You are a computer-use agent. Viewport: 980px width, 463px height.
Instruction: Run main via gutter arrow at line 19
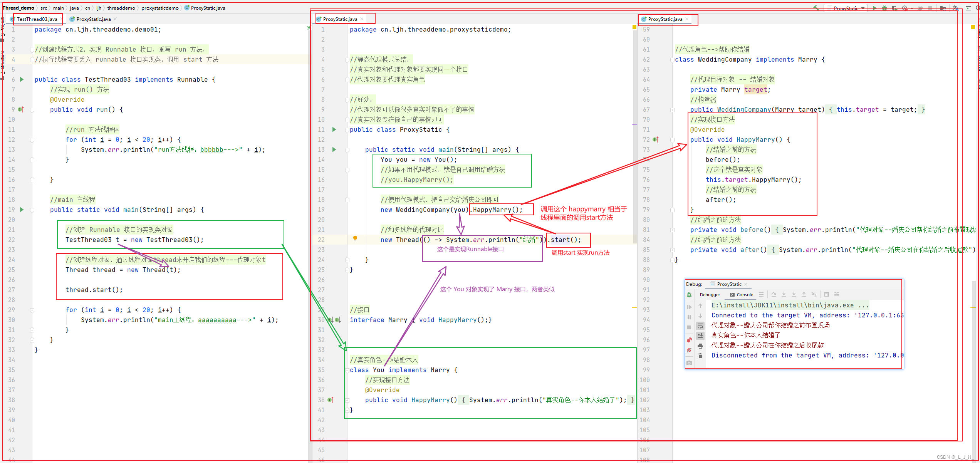[x=22, y=210]
